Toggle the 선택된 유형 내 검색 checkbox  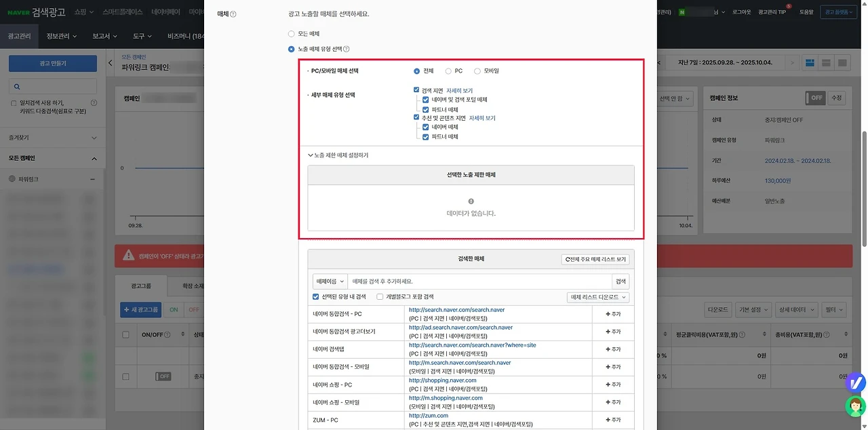pyautogui.click(x=316, y=296)
